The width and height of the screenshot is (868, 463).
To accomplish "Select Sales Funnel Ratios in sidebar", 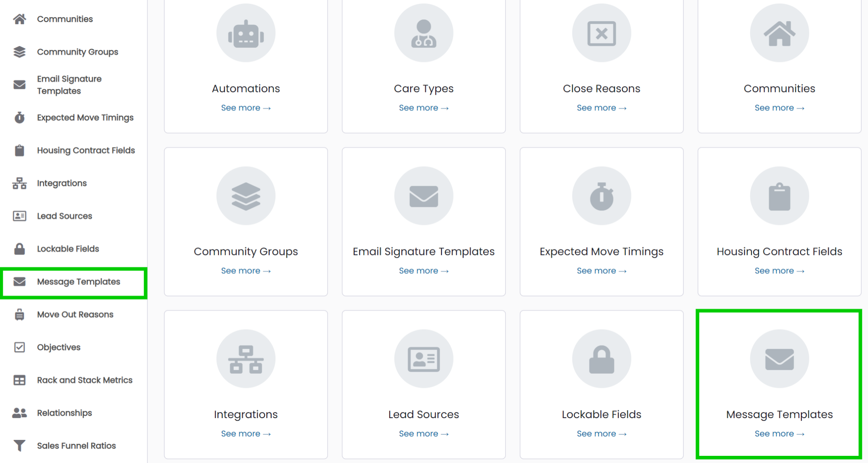I will pyautogui.click(x=76, y=446).
